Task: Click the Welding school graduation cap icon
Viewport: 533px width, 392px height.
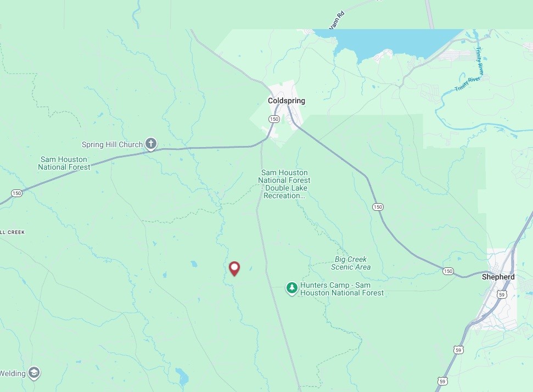Action: pos(33,373)
